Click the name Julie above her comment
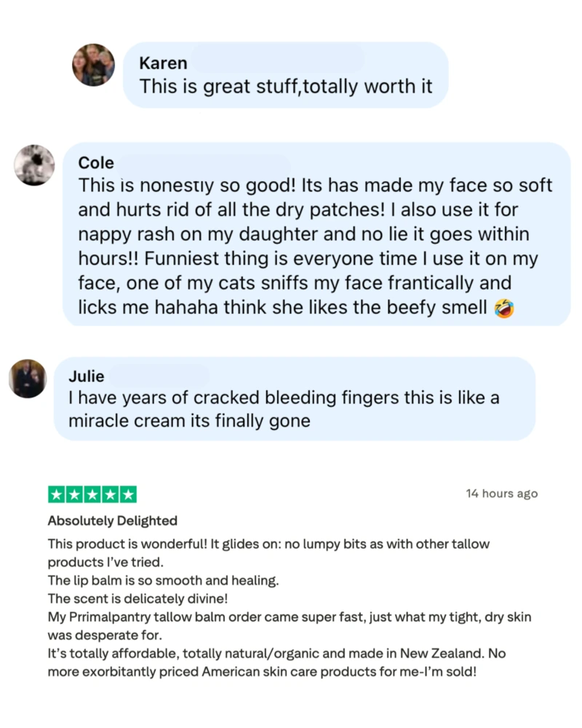The height and width of the screenshot is (728, 582). tap(87, 376)
